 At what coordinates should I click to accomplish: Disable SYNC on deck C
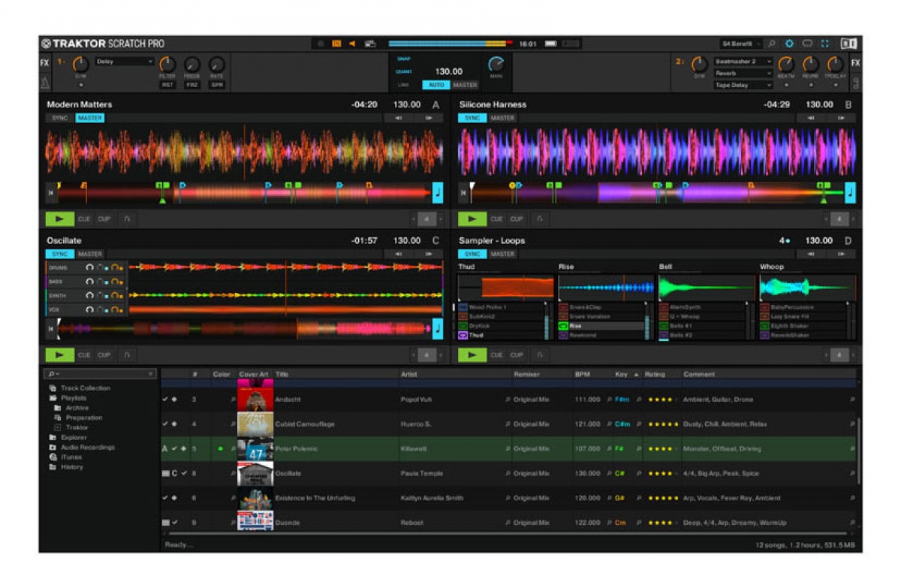tap(60, 254)
